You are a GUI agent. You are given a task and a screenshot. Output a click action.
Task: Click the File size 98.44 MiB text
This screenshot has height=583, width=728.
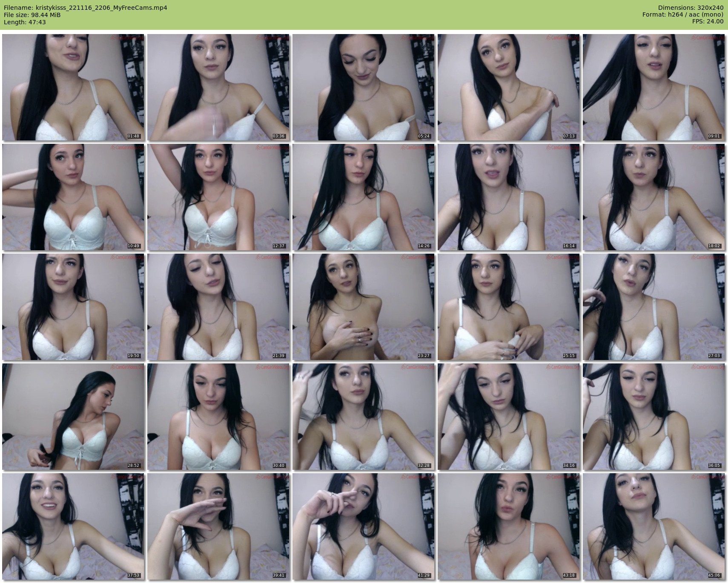tap(32, 15)
